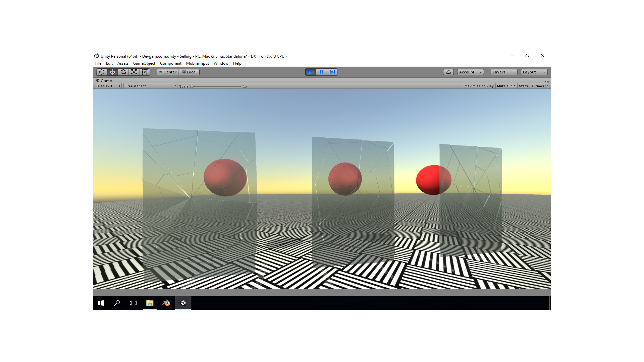Open the GameObject menu
The image size is (644, 362).
pyautogui.click(x=144, y=63)
